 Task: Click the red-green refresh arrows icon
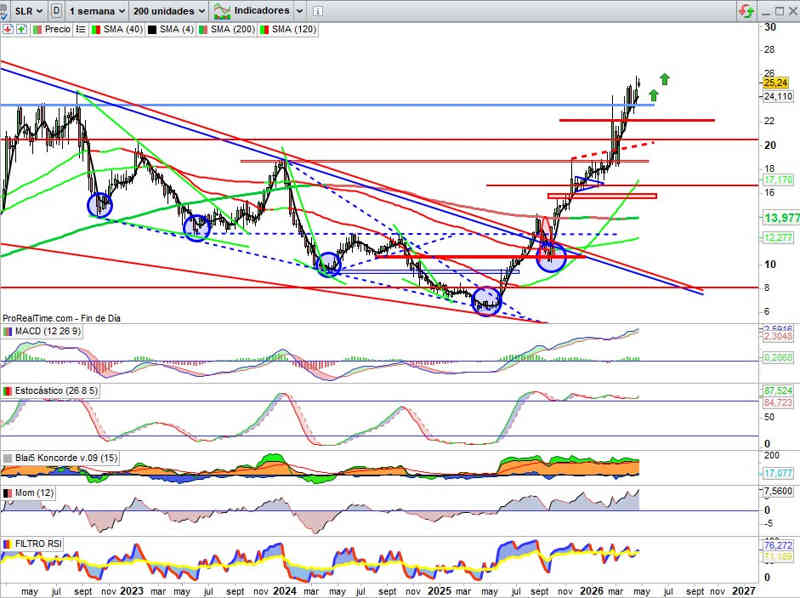(x=745, y=10)
